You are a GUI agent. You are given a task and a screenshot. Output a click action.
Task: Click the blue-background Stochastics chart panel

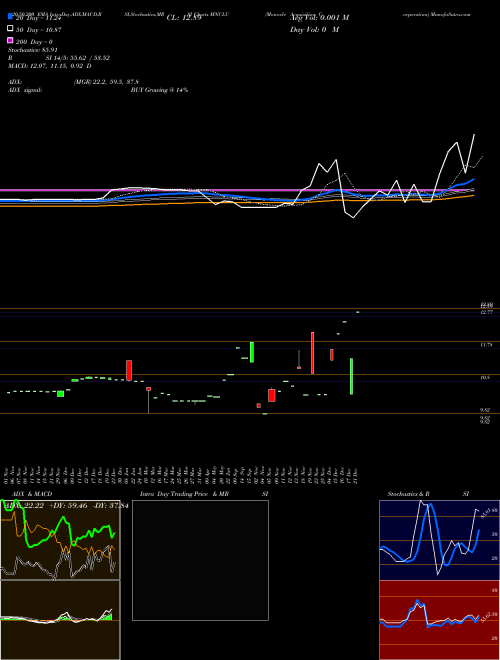pyautogui.click(x=439, y=540)
